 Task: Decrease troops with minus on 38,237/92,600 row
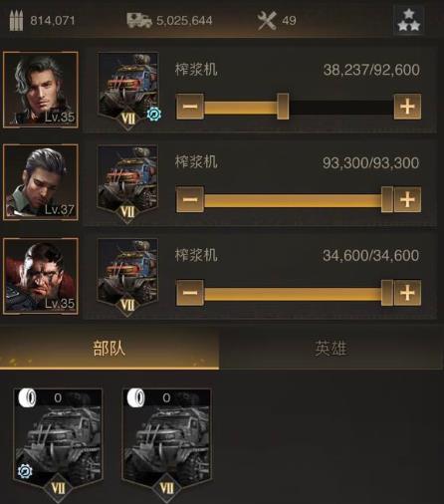[x=190, y=107]
